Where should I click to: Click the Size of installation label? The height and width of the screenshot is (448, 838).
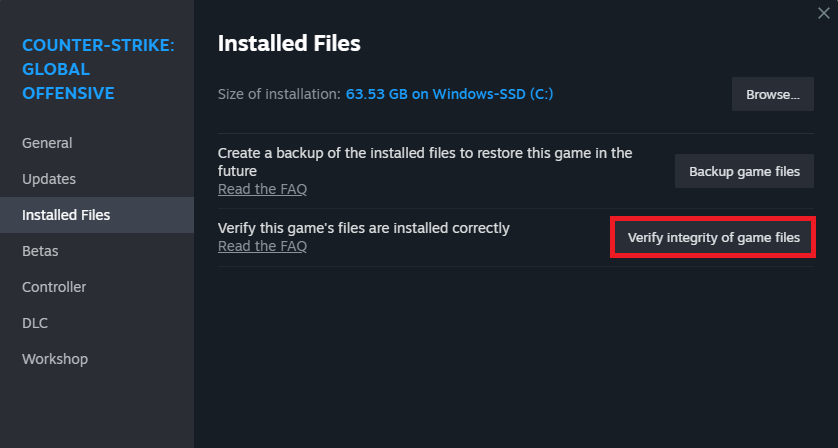point(279,94)
